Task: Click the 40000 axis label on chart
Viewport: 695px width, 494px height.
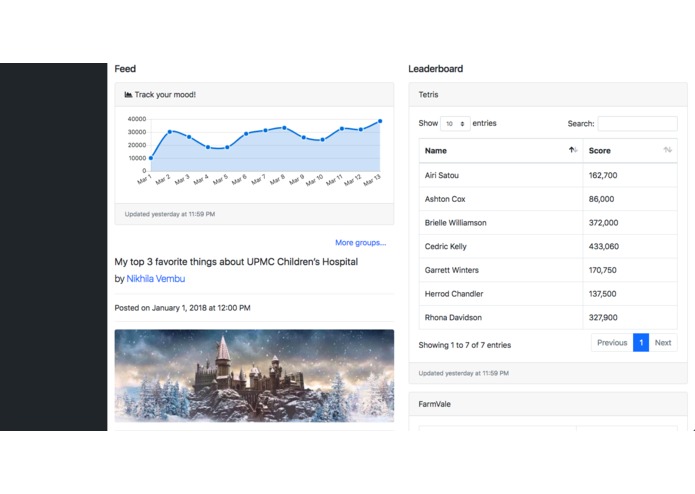Action: [x=137, y=119]
